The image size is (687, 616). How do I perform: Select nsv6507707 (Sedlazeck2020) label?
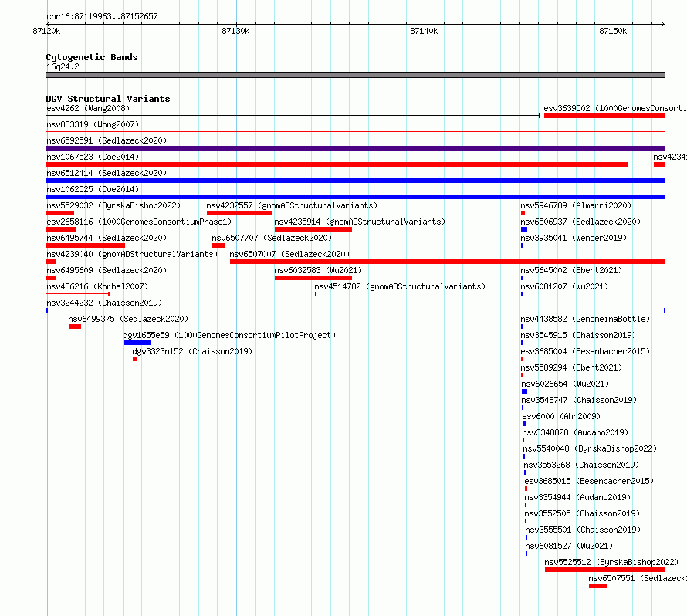pyautogui.click(x=272, y=238)
